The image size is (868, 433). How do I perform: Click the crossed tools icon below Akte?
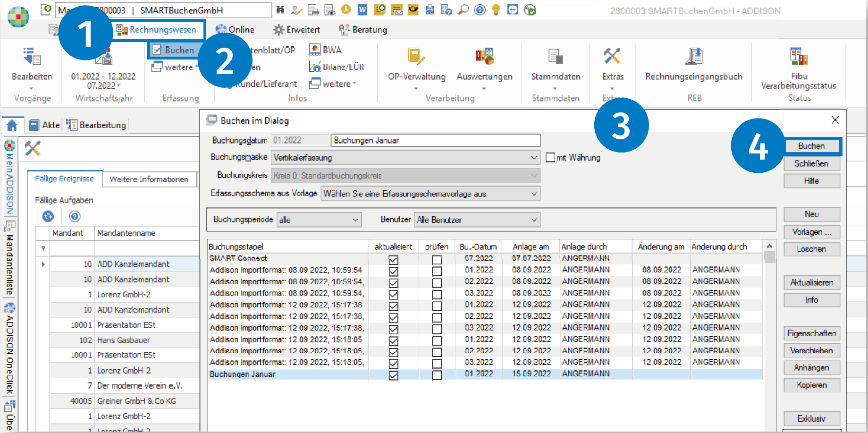pos(33,148)
